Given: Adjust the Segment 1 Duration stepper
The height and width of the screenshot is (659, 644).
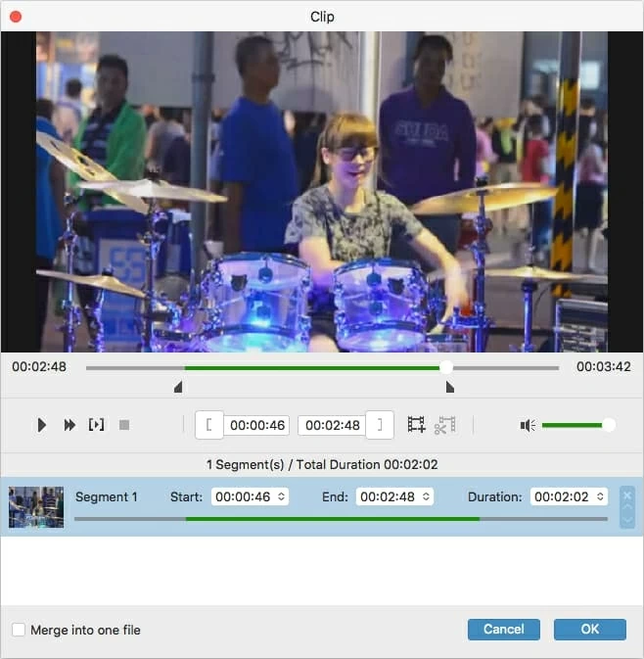Looking at the screenshot, I should (601, 496).
